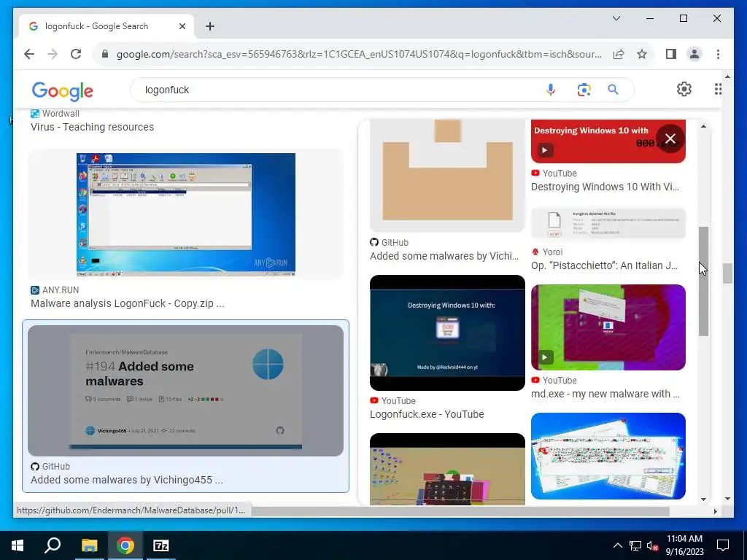The width and height of the screenshot is (747, 560).
Task: Click the magnifying glass search button
Action: 613,90
